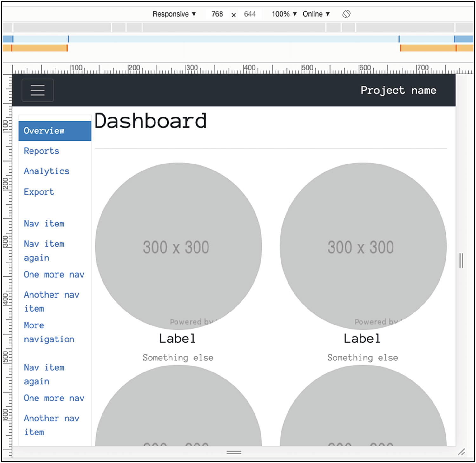476x463 pixels.
Task: Select the Overview sidebar item
Action: 55,131
